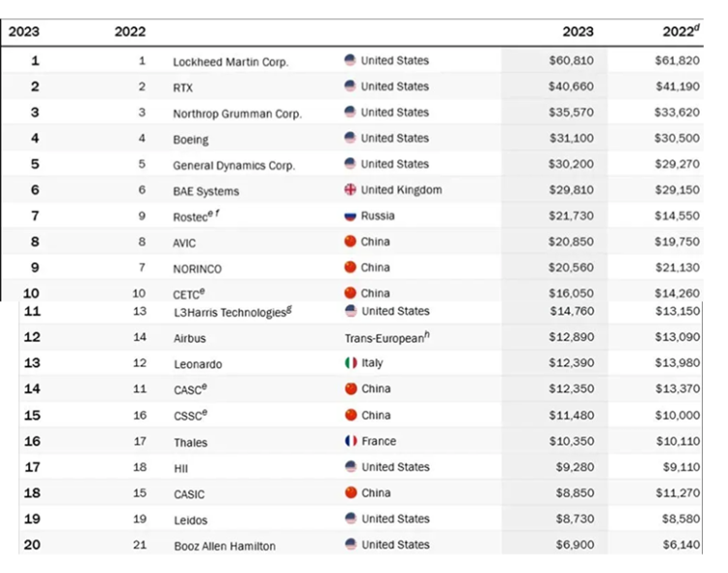The width and height of the screenshot is (728, 573).
Task: Select the $60,810 revenue value
Action: click(x=571, y=60)
